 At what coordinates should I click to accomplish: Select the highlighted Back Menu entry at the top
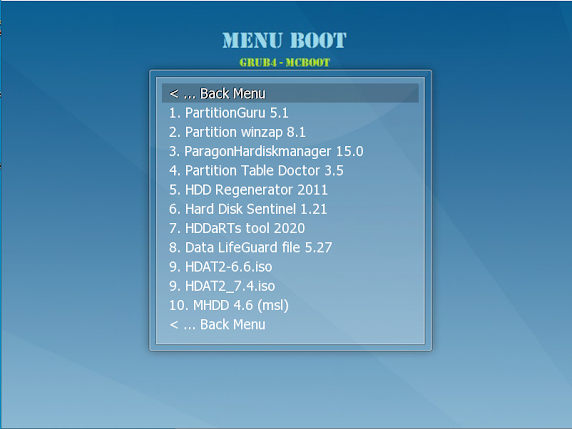(290, 93)
